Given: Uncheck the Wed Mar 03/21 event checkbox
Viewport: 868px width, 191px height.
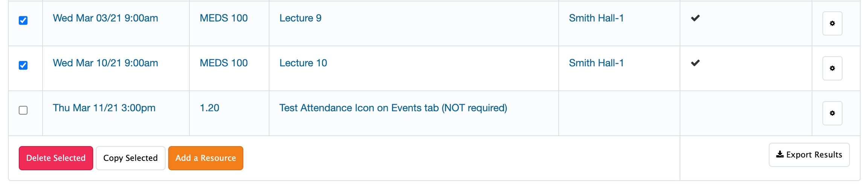Looking at the screenshot, I should coord(23,20).
